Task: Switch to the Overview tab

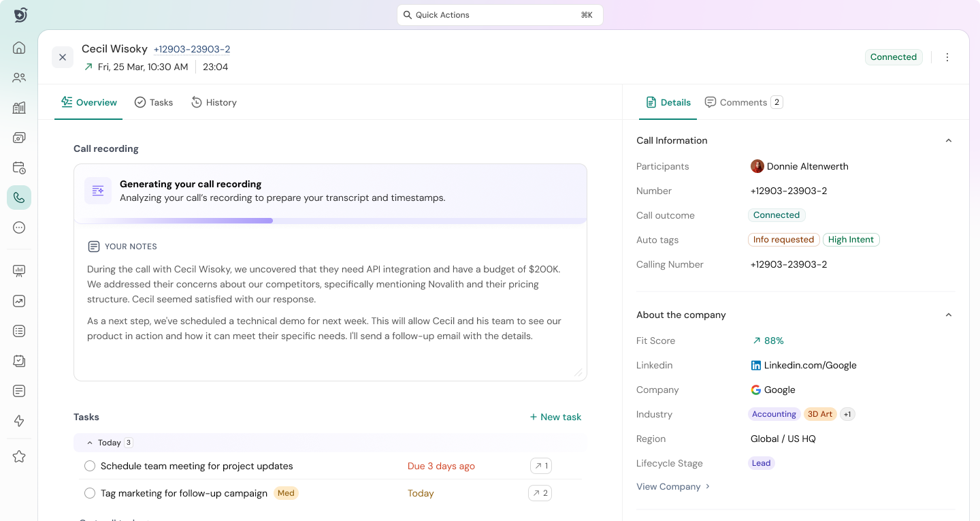Action: coord(88,102)
